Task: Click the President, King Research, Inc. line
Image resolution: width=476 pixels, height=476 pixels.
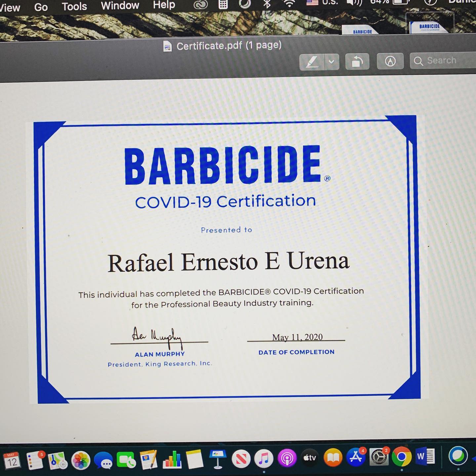Action: (x=160, y=364)
